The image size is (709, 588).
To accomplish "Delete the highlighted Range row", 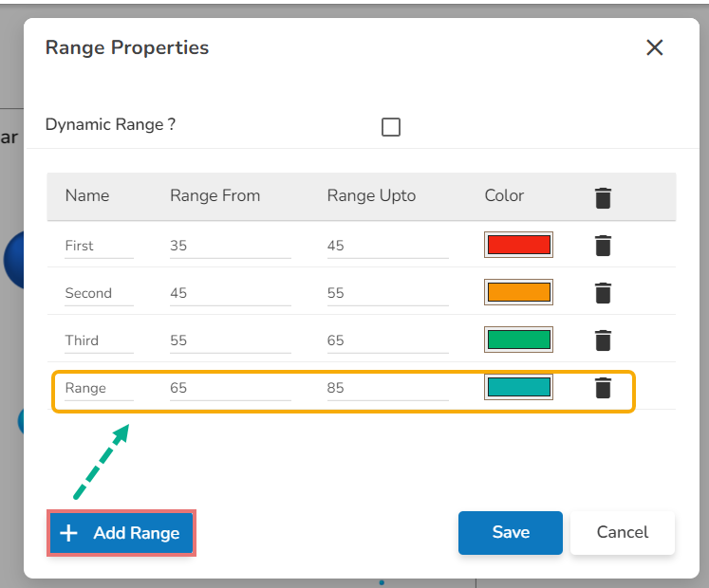I will (603, 388).
